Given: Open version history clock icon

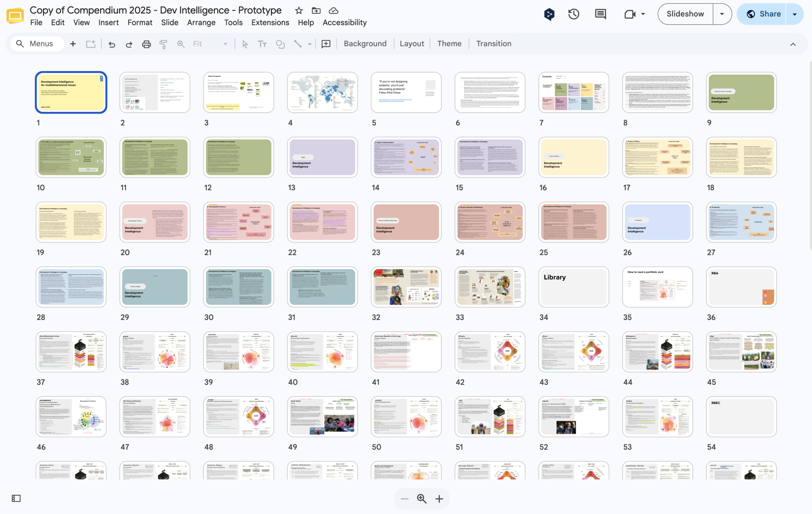Looking at the screenshot, I should (x=573, y=14).
